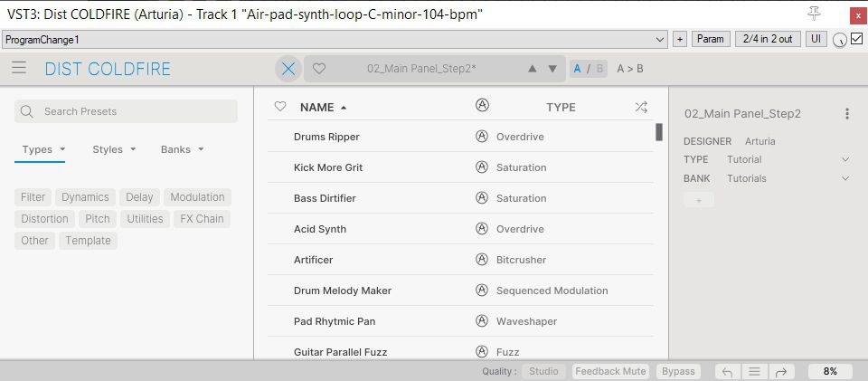Click Arturia icon beside Kick More Grit
868x381 pixels.
[482, 167]
